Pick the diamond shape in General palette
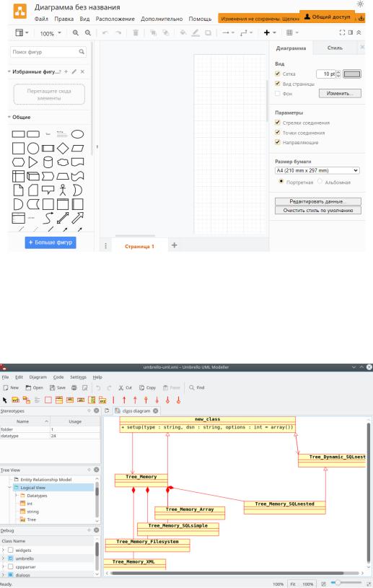This screenshot has width=373, height=588. (x=63, y=148)
